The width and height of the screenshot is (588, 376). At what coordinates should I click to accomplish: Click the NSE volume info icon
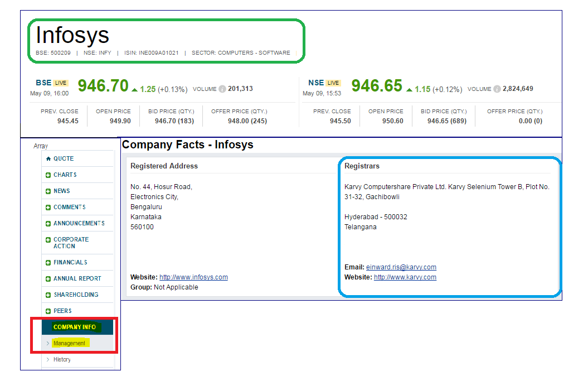497,89
